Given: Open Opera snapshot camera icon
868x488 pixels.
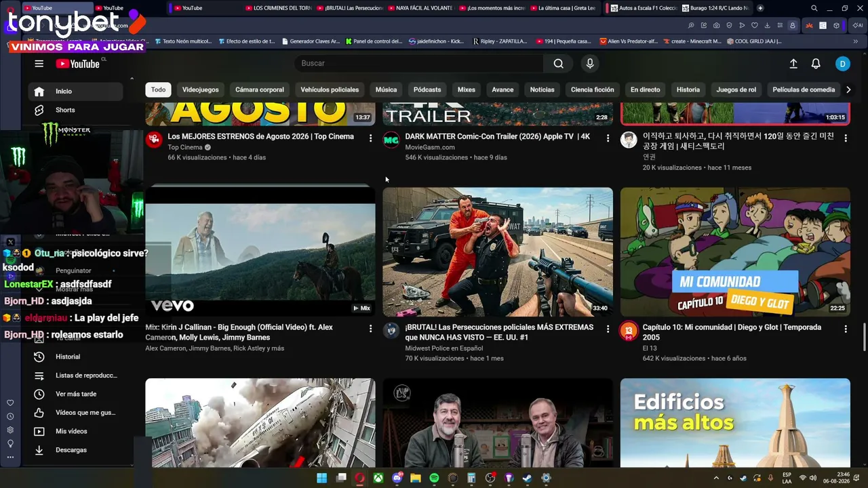Looking at the screenshot, I should tap(716, 26).
